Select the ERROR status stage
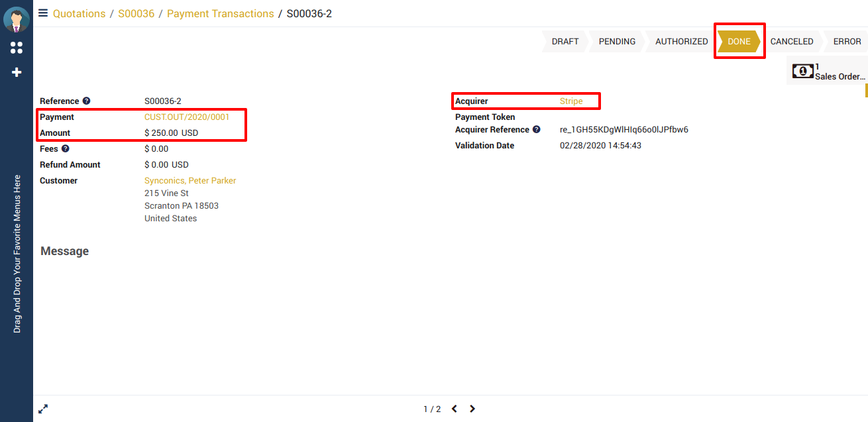 point(847,42)
